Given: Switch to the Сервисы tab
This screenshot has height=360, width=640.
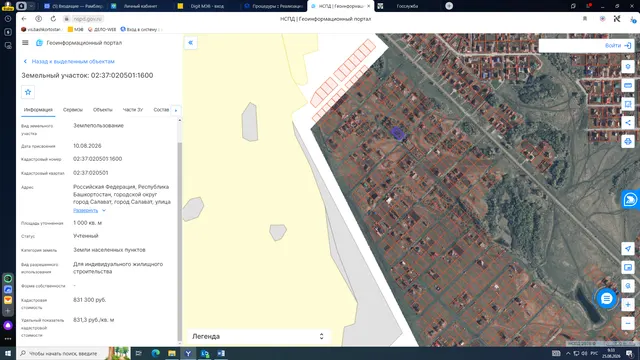Looking at the screenshot, I should tap(73, 110).
